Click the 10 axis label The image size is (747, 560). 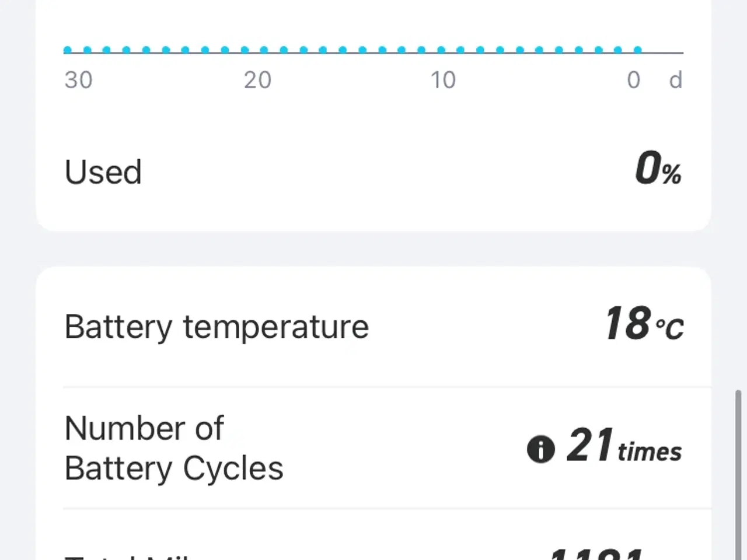[443, 80]
